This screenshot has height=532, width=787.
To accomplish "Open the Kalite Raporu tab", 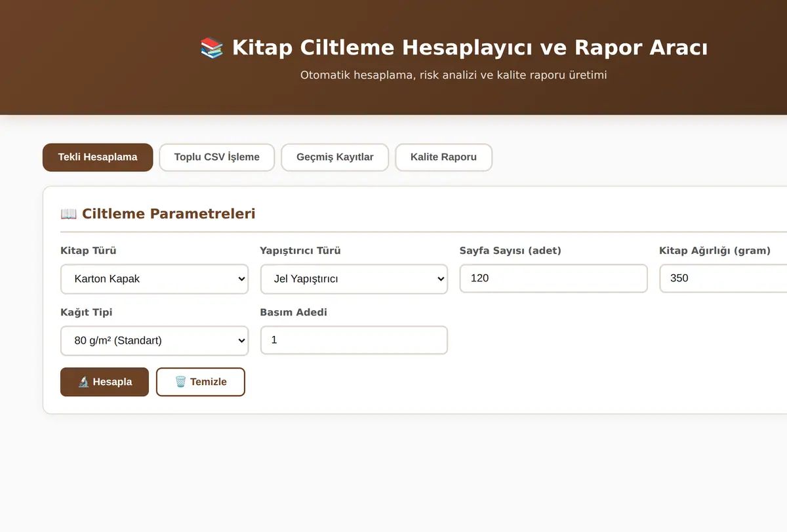I will click(x=443, y=157).
